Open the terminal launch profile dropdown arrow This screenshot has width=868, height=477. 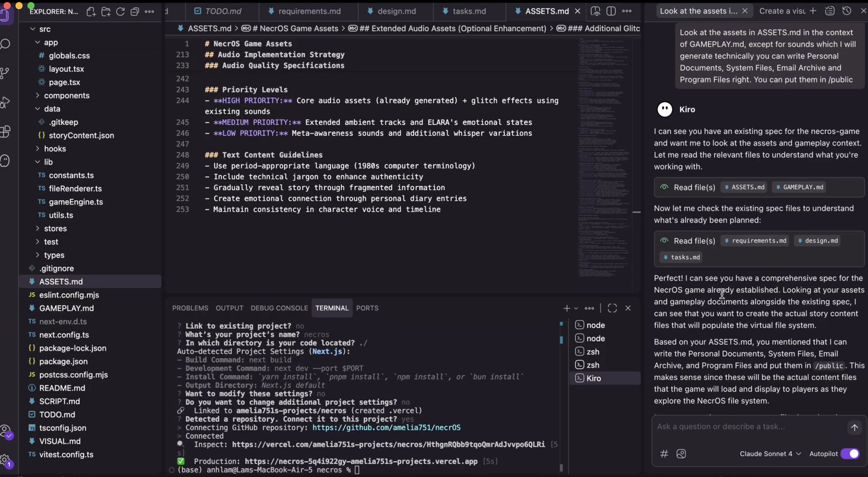tap(576, 308)
